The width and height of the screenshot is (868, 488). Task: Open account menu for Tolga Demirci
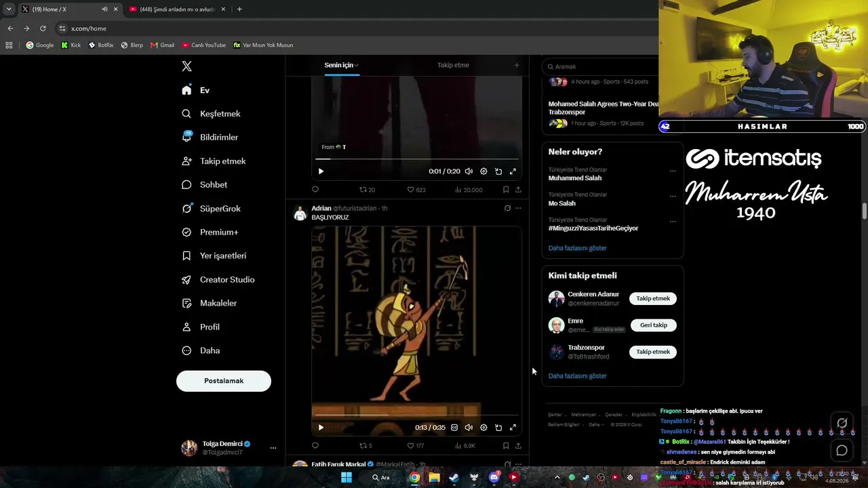273,448
